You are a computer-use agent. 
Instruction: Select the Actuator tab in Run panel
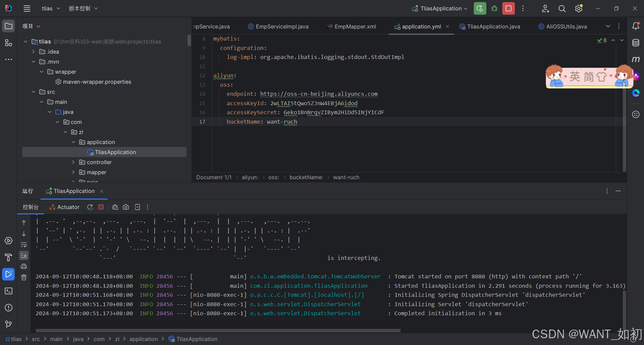(x=64, y=207)
